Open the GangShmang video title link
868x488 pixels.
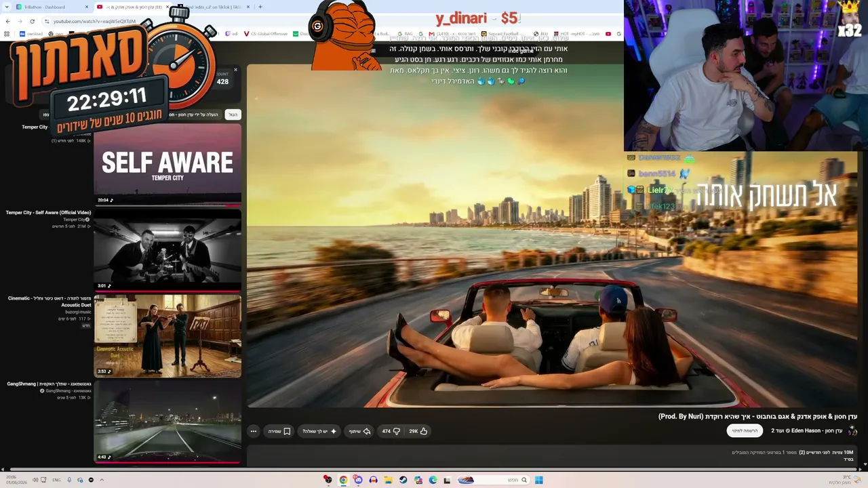[x=49, y=384]
